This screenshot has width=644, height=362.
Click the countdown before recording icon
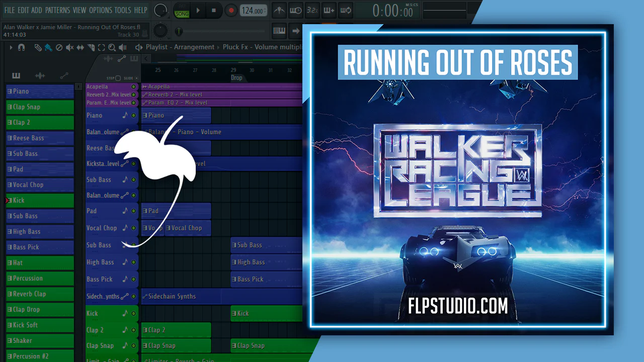[312, 10]
